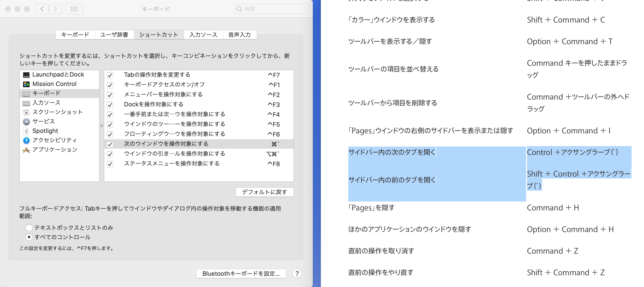
Task: Open the ユーザ辞書 tab
Action: tap(114, 35)
